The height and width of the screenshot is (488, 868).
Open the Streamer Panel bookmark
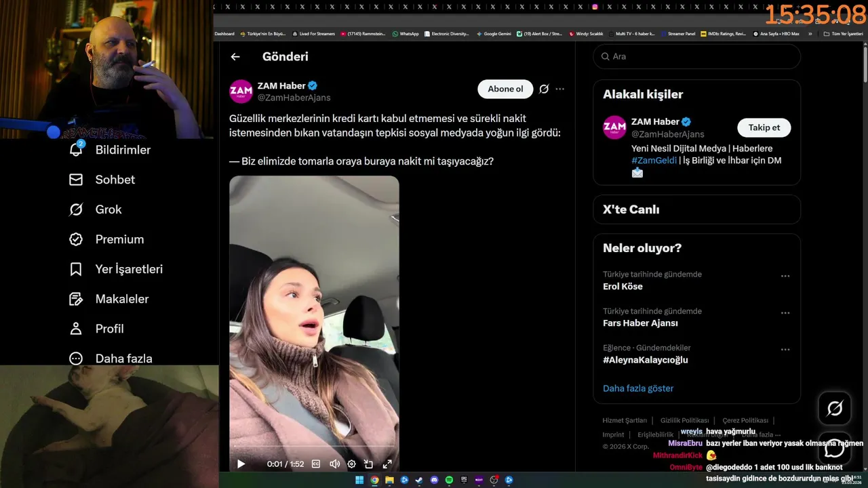click(678, 34)
